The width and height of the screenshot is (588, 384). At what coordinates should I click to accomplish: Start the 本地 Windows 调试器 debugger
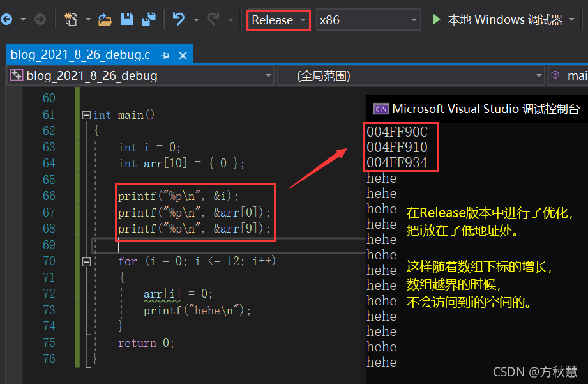click(x=497, y=20)
